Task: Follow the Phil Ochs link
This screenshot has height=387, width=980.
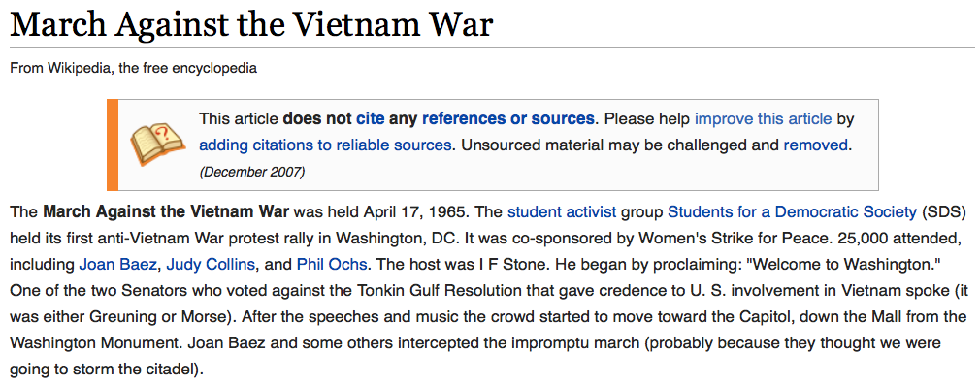Action: 331,264
